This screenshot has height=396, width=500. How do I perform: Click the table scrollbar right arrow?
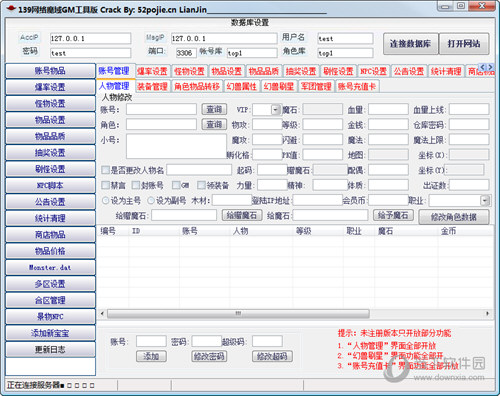(488, 313)
